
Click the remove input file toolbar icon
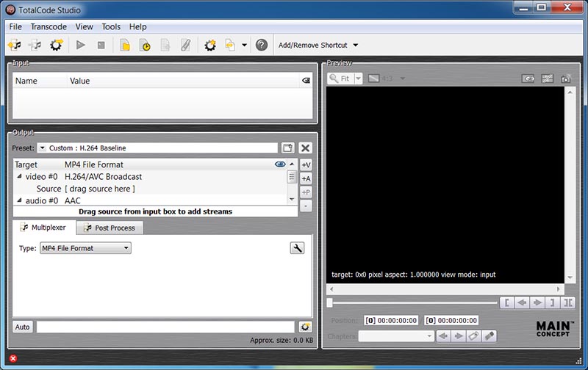pos(35,46)
